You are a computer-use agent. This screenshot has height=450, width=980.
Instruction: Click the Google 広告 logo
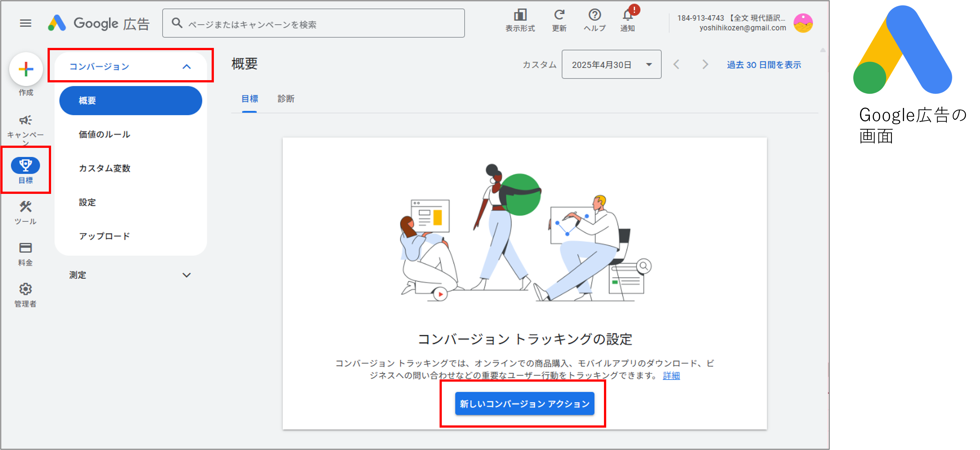click(99, 23)
